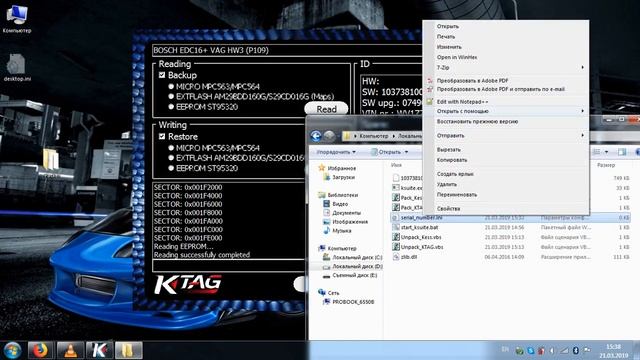Screen dimensions: 640x360
Task: Toggle the Restore checkbox under Writing
Action: coord(162,136)
